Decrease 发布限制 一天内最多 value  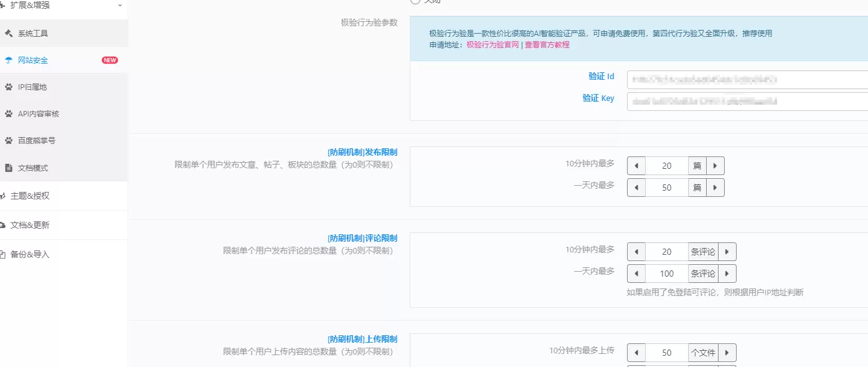pos(636,187)
